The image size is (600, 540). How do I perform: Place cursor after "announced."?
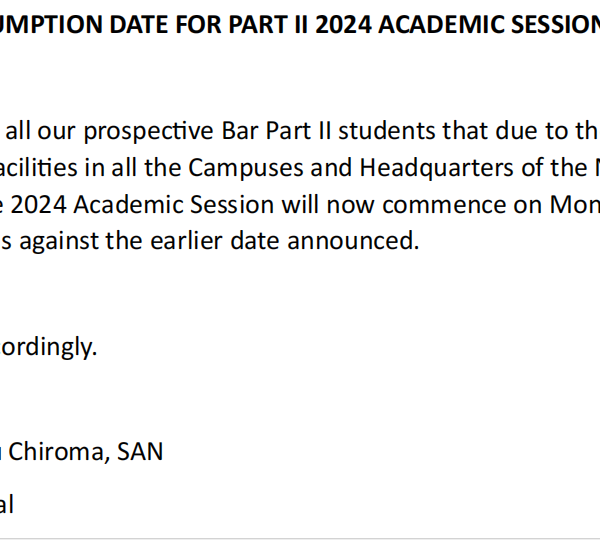(x=420, y=241)
